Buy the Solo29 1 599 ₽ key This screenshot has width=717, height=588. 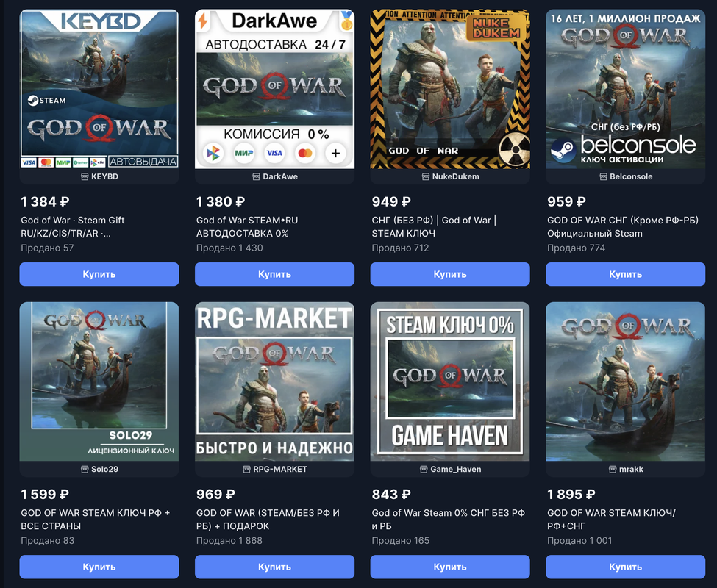[x=99, y=567]
